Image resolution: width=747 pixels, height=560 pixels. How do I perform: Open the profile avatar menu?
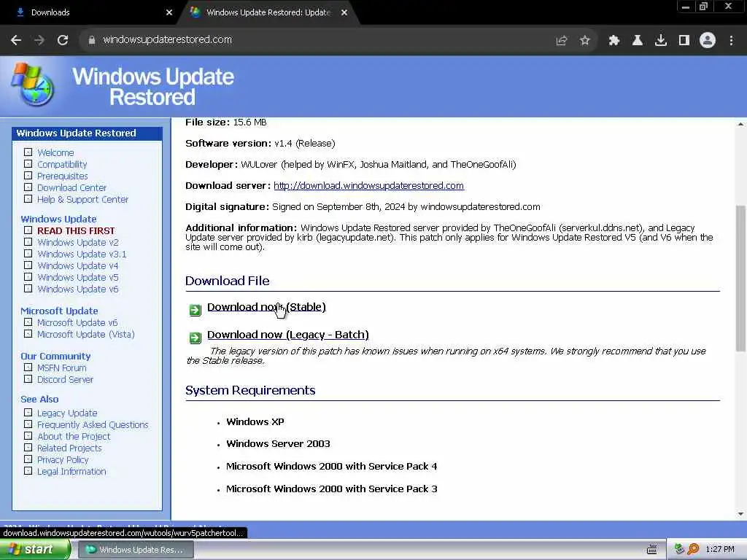pos(708,41)
